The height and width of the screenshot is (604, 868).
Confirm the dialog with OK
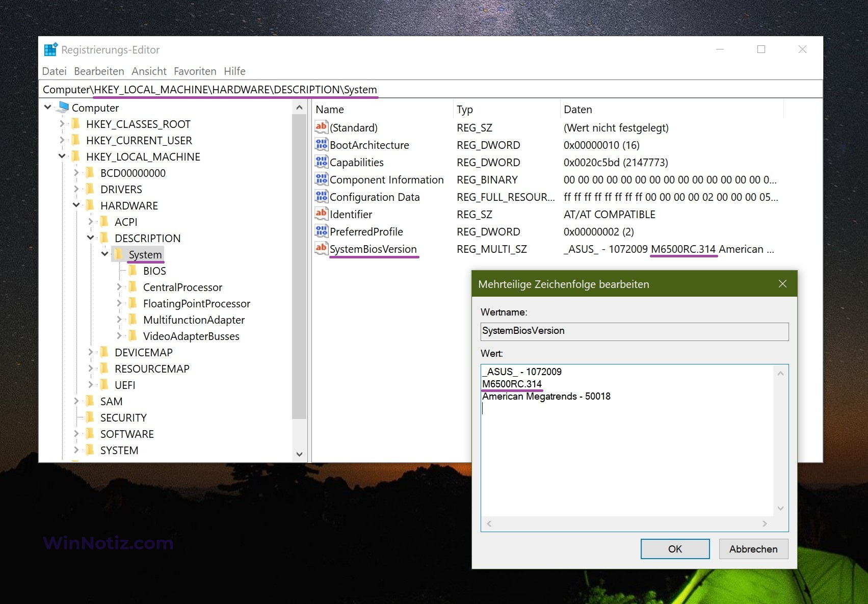coord(674,549)
